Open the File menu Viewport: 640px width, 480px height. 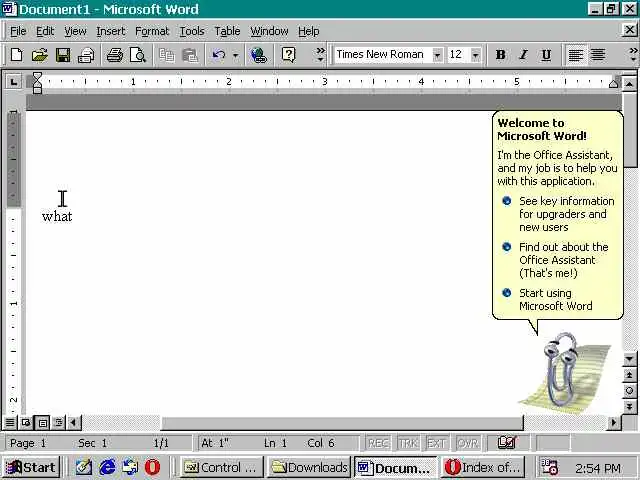click(x=18, y=31)
